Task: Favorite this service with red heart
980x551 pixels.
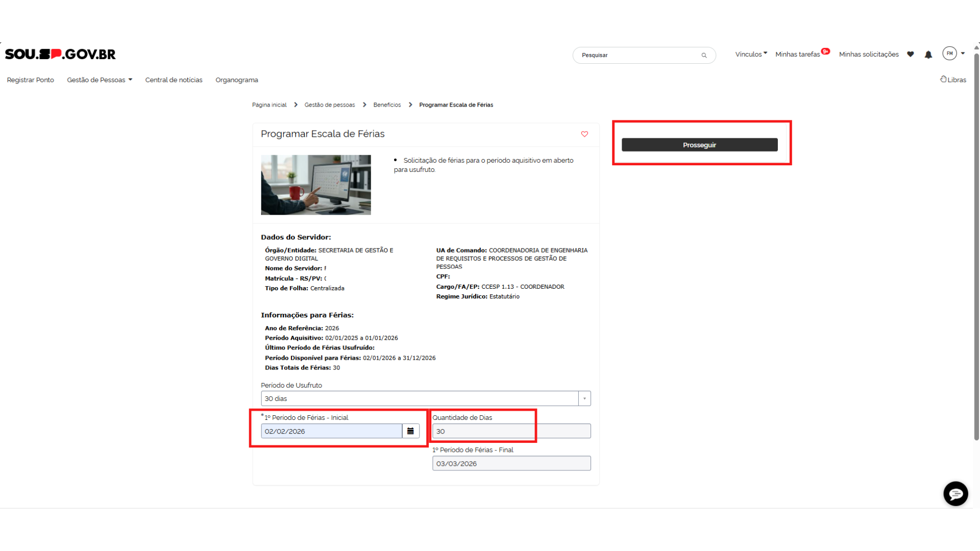Action: (584, 134)
